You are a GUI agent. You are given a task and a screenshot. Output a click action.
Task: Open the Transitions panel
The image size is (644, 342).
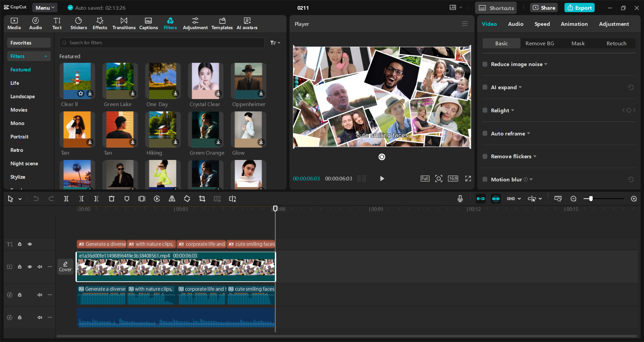tap(123, 23)
